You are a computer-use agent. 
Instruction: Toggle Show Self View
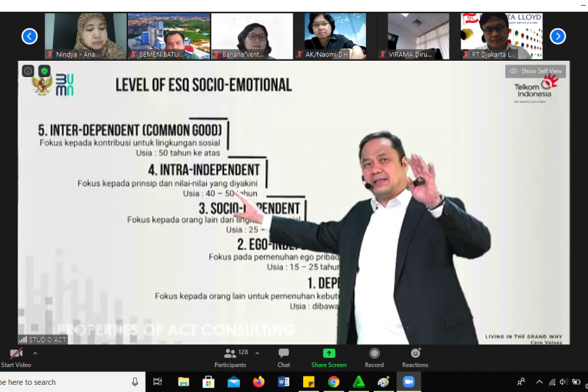click(535, 71)
